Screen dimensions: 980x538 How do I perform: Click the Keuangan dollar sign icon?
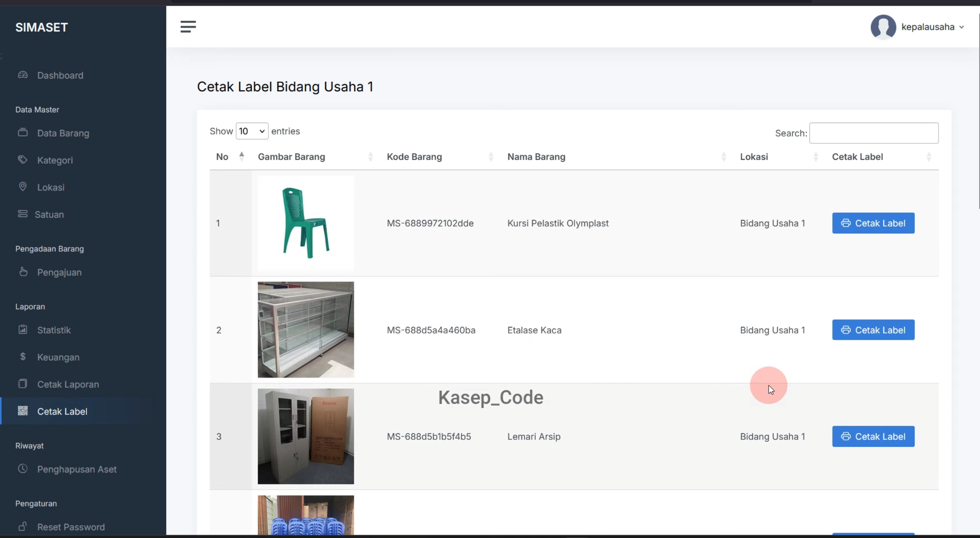(x=23, y=357)
